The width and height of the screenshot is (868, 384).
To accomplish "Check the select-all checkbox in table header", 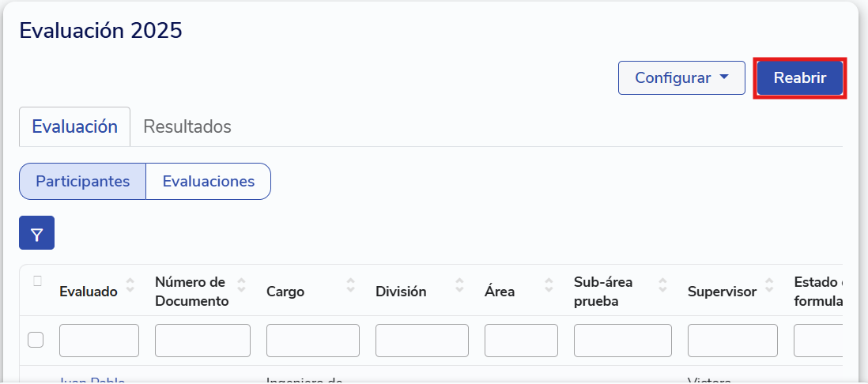I will (x=36, y=280).
